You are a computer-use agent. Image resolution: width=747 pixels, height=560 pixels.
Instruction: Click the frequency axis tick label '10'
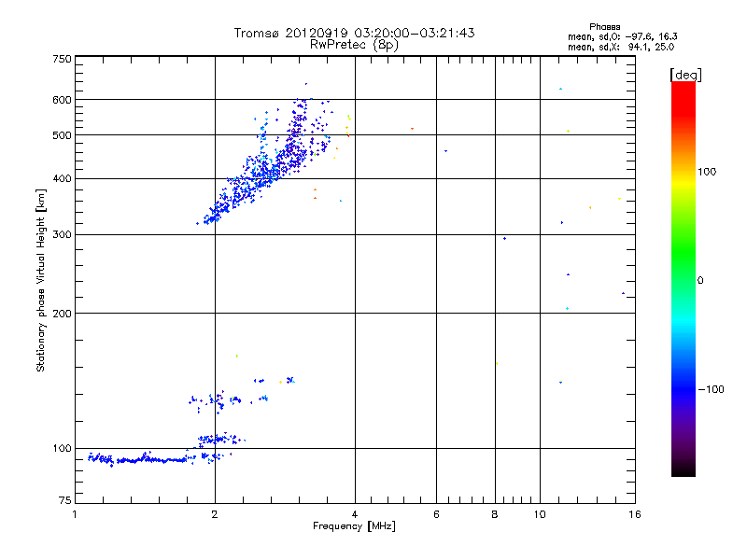click(540, 514)
